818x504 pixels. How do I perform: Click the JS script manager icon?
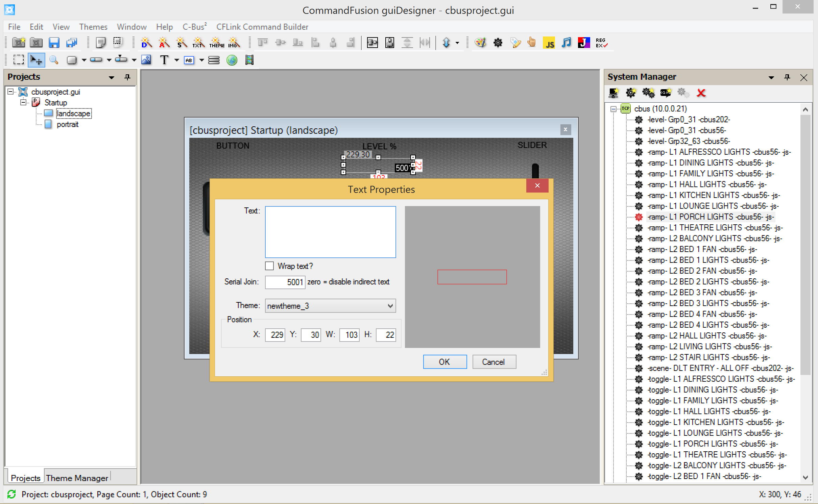549,43
